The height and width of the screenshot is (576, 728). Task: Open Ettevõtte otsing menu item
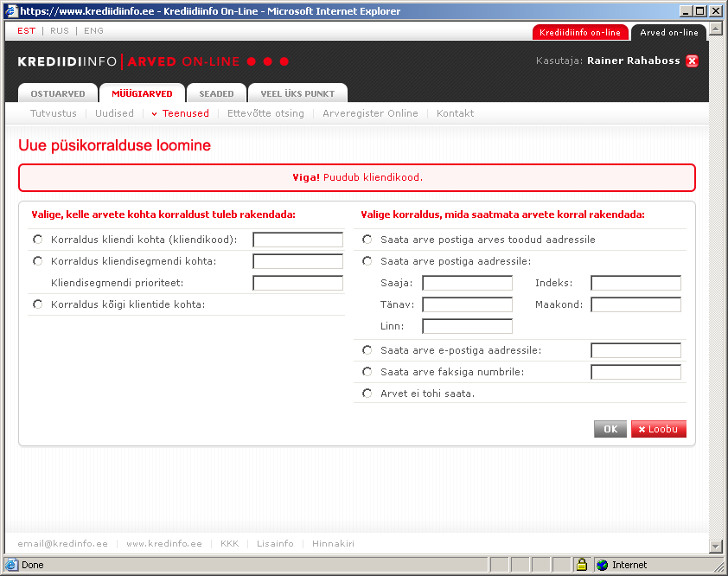(265, 113)
